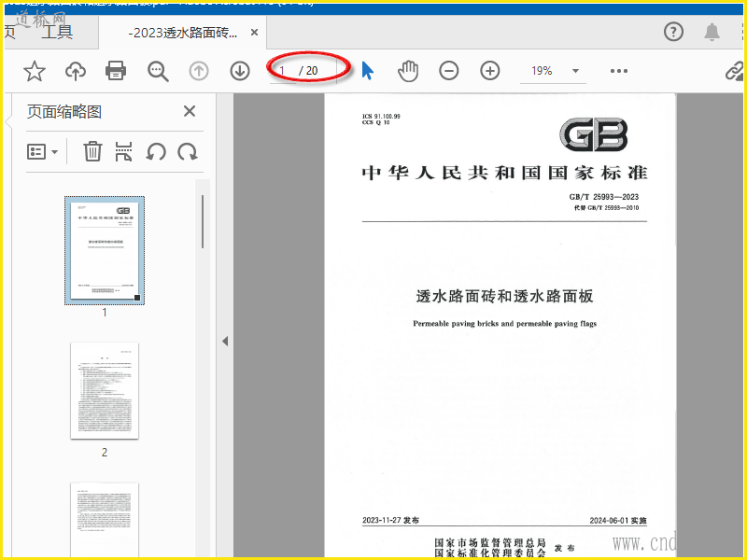Open thumbnail panel options dropdown

(x=42, y=152)
